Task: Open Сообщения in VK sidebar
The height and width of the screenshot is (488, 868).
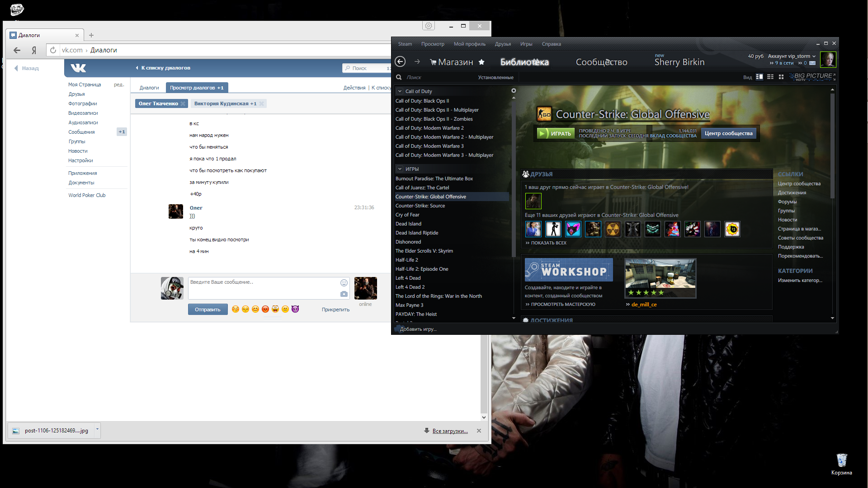Action: click(81, 132)
